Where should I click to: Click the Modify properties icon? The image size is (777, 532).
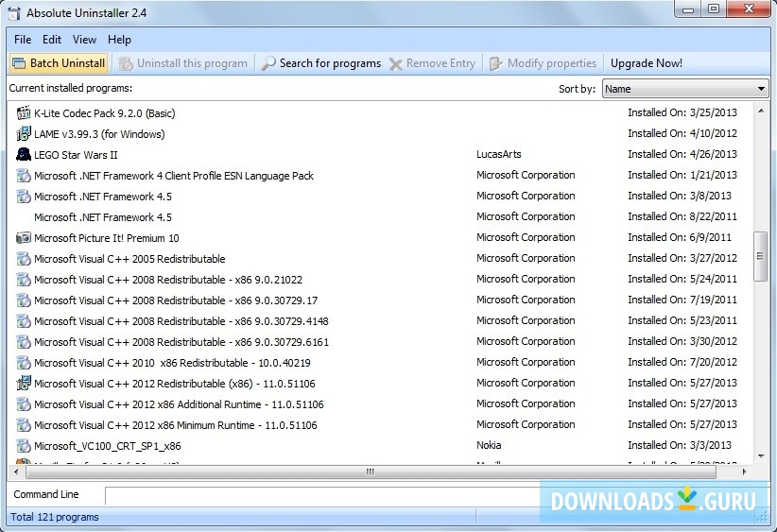point(495,63)
